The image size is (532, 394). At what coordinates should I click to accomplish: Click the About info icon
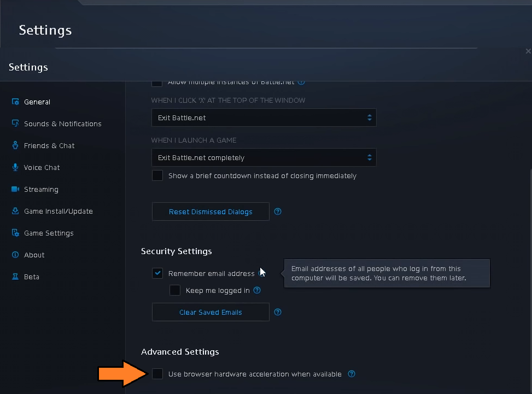pyautogui.click(x=15, y=255)
